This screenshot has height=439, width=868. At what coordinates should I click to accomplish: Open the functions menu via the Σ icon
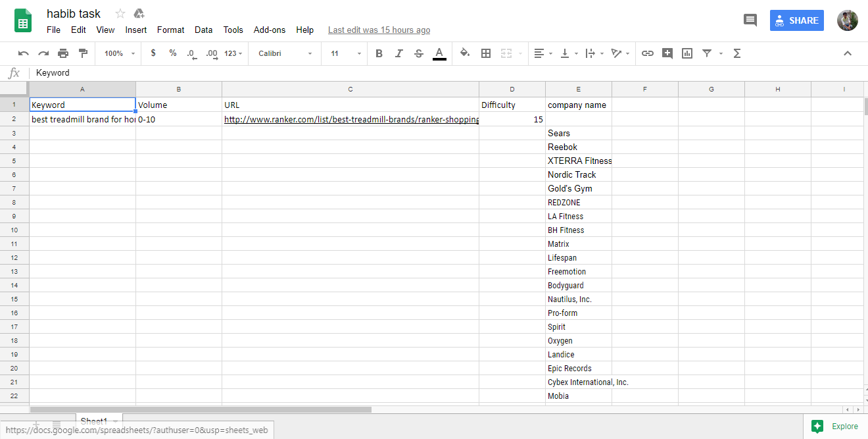point(736,53)
